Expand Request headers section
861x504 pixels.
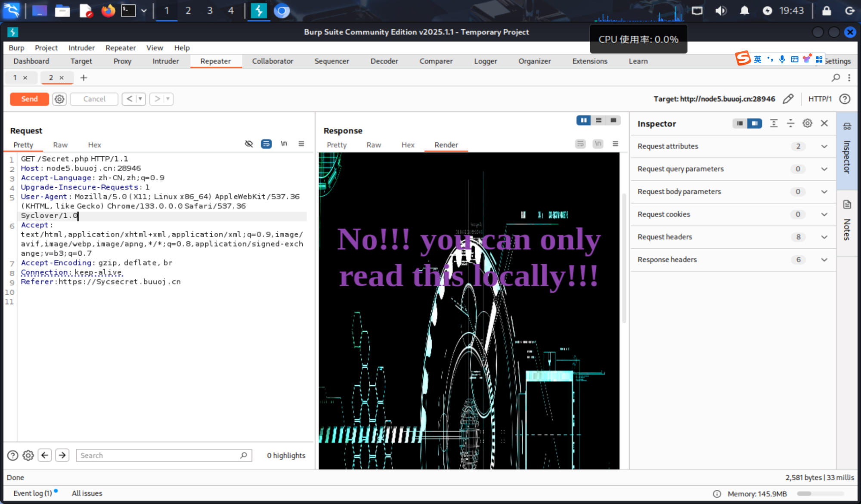click(824, 237)
